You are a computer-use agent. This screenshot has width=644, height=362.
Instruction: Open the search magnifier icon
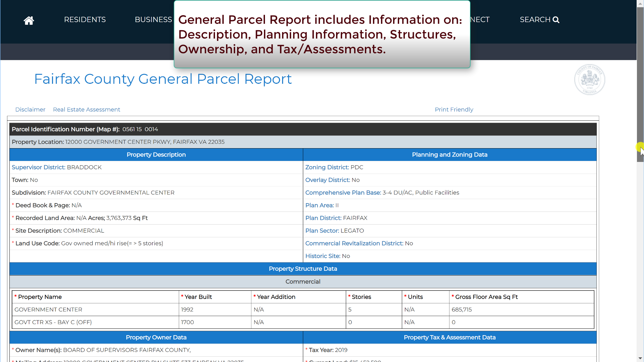tap(556, 20)
